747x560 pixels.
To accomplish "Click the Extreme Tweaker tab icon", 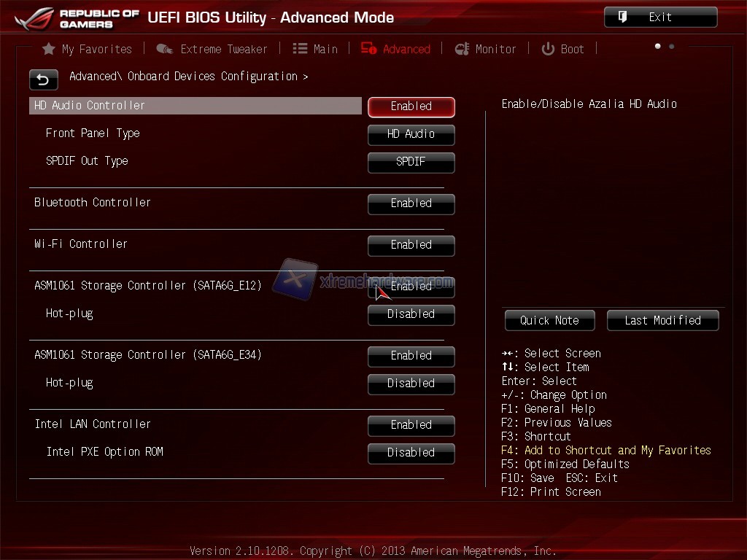I will 164,49.
